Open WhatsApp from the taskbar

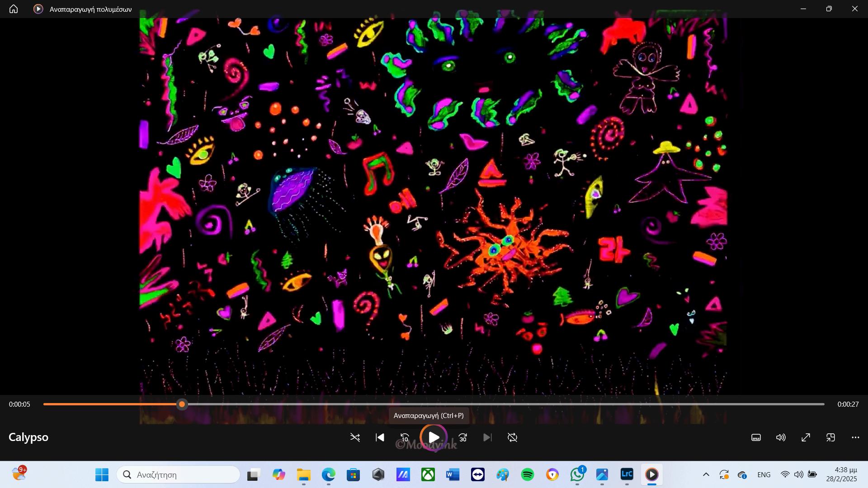tap(577, 474)
